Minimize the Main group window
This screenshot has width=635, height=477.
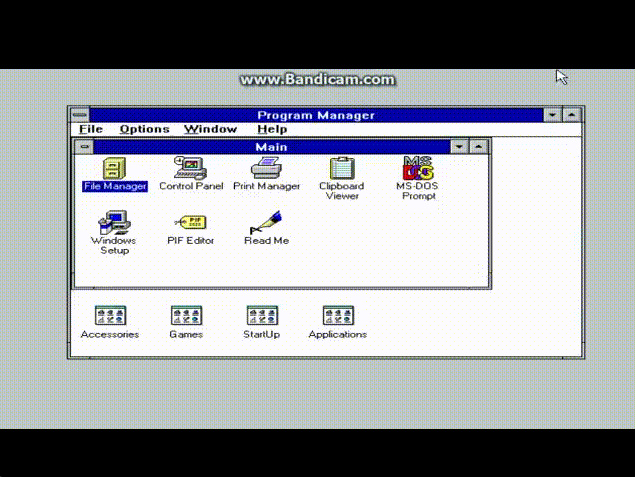tap(459, 147)
